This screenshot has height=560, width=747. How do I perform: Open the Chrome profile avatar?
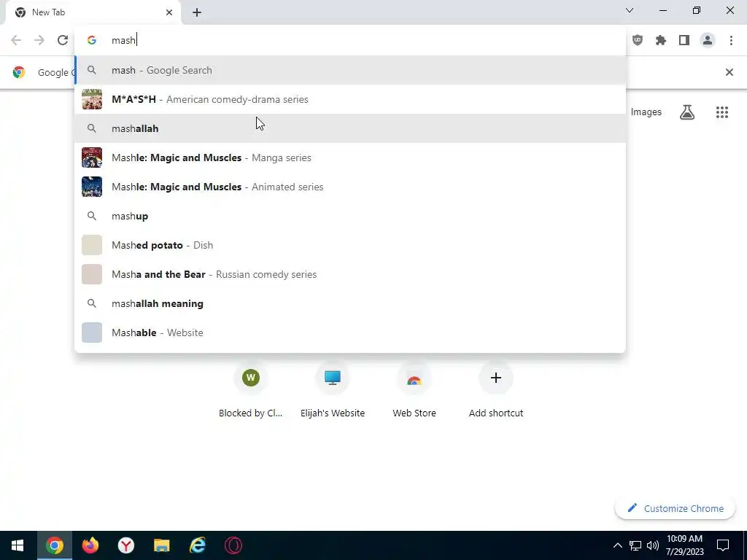tap(708, 41)
